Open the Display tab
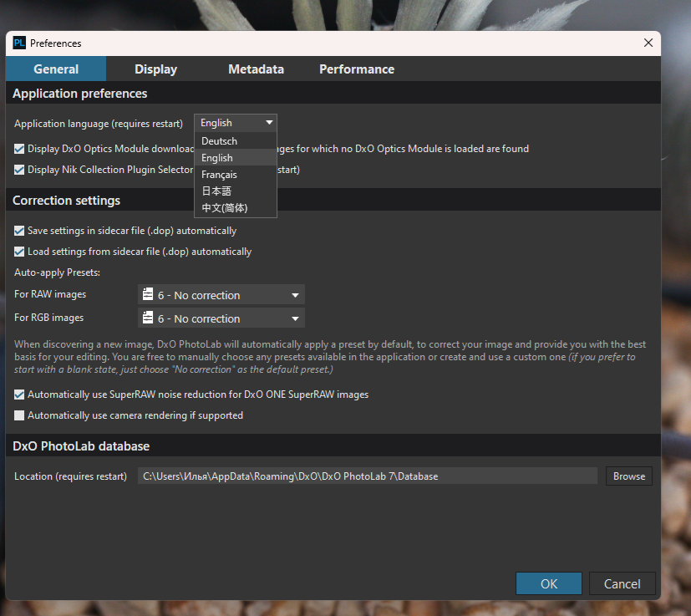Viewport: 691px width, 616px height. pyautogui.click(x=155, y=69)
